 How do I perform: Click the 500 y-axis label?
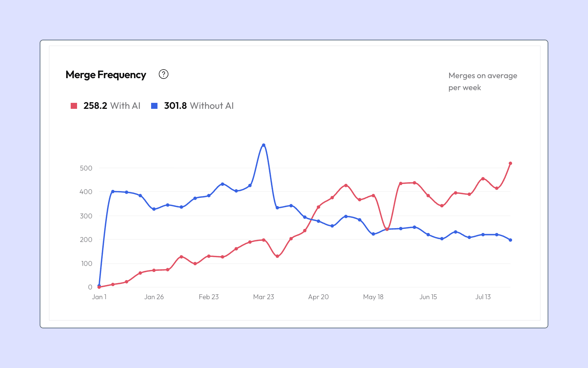tap(86, 168)
